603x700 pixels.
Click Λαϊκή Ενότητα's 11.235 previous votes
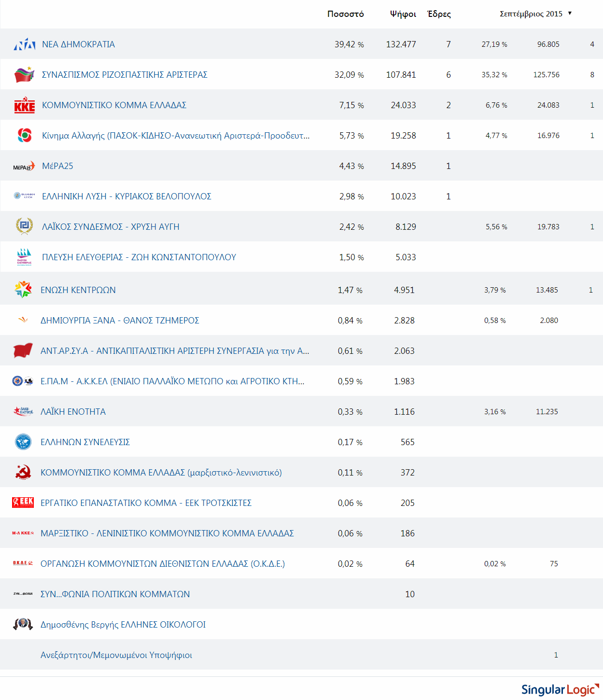click(547, 412)
